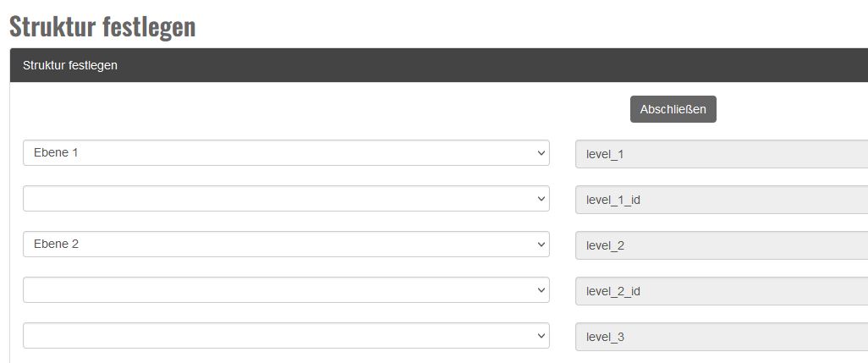Click the selected Ebene 2 value text
868x363 pixels.
pyautogui.click(x=56, y=245)
